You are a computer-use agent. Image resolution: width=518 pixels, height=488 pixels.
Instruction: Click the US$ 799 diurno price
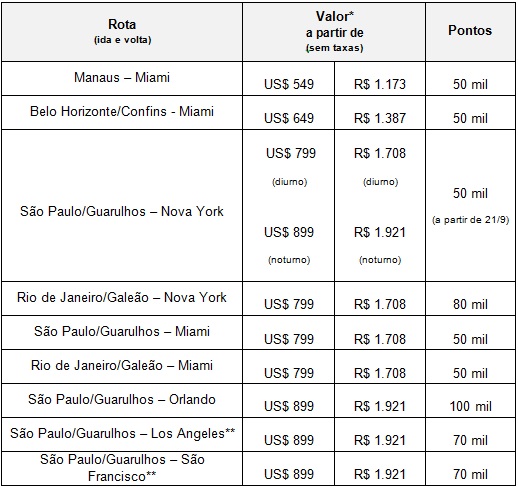click(291, 153)
